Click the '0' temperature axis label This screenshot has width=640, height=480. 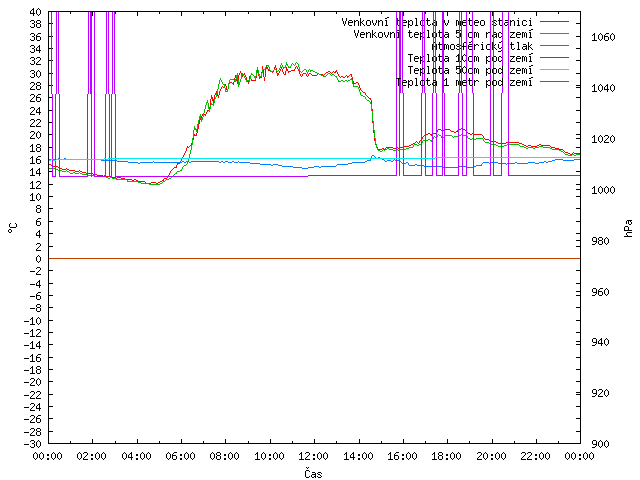[38, 259]
